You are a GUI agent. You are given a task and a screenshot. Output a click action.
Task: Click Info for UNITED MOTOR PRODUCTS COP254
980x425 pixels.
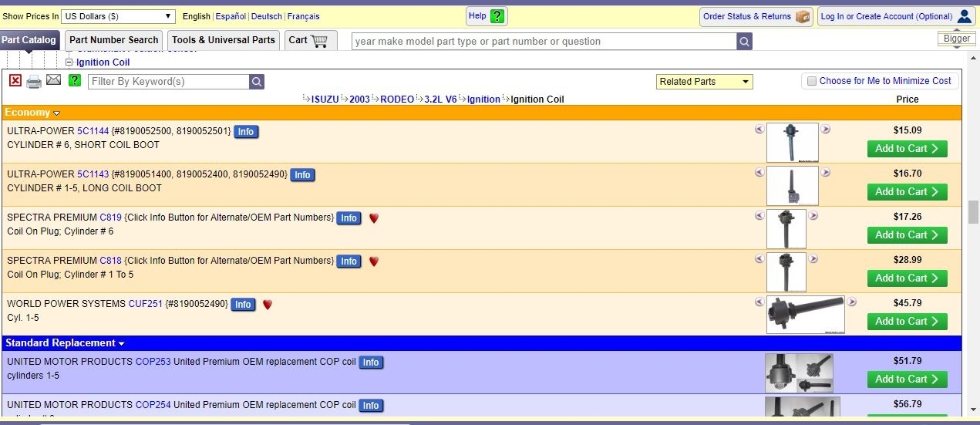371,406
